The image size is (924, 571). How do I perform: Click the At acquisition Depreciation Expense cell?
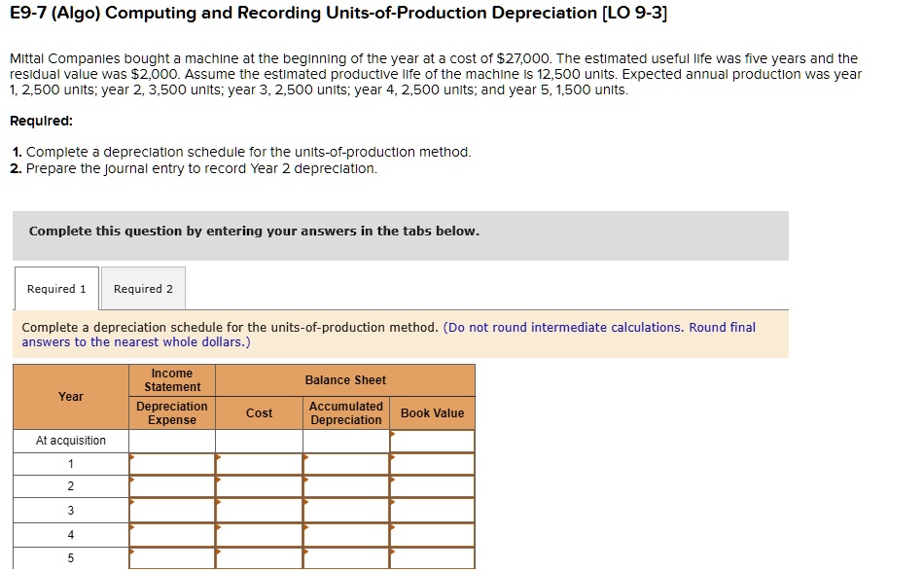pos(171,440)
